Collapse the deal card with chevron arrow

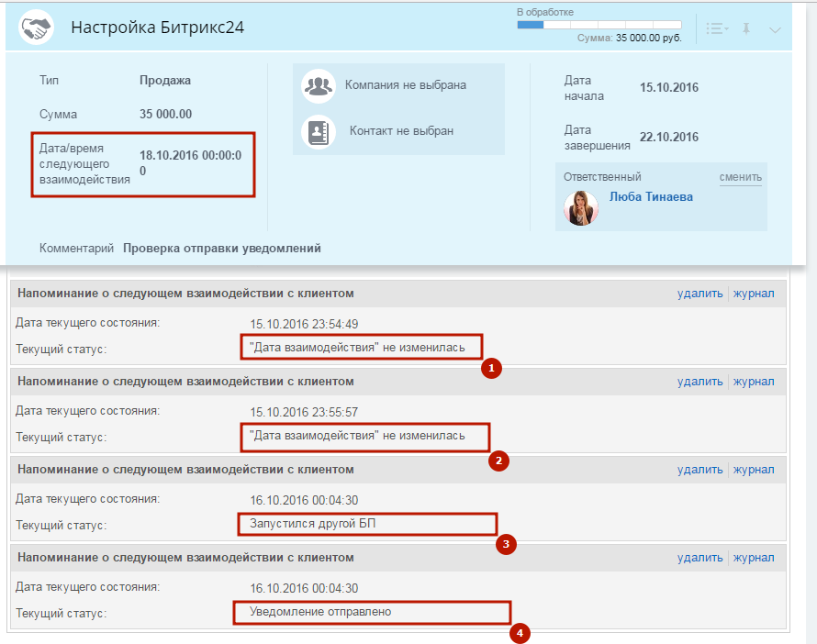775,29
